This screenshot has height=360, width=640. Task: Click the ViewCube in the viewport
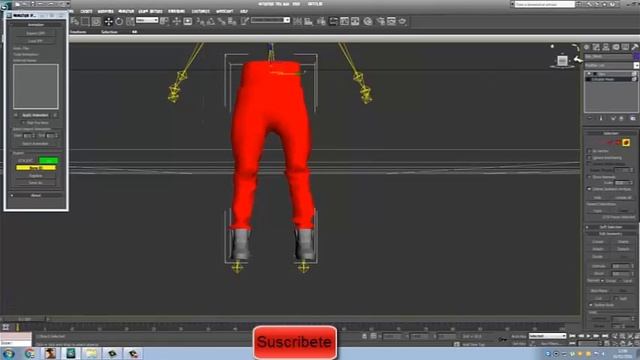click(x=562, y=60)
